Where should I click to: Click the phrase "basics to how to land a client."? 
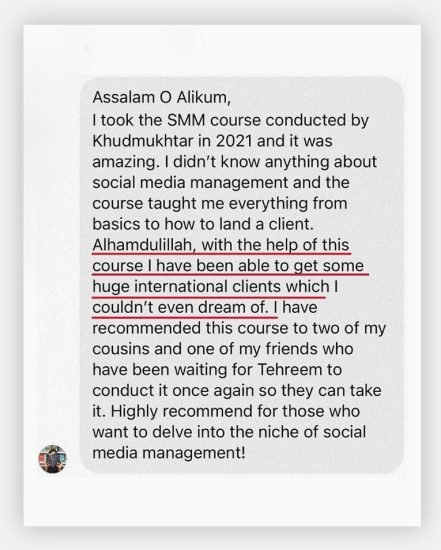tap(203, 224)
